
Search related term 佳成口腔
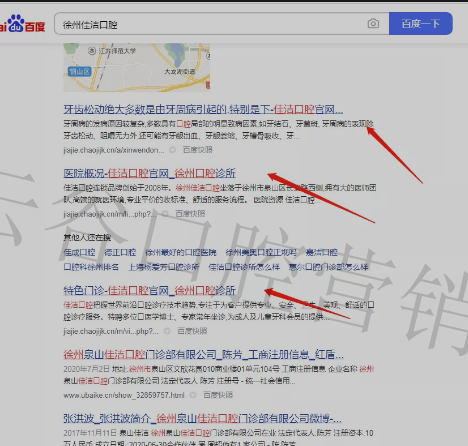(79, 252)
